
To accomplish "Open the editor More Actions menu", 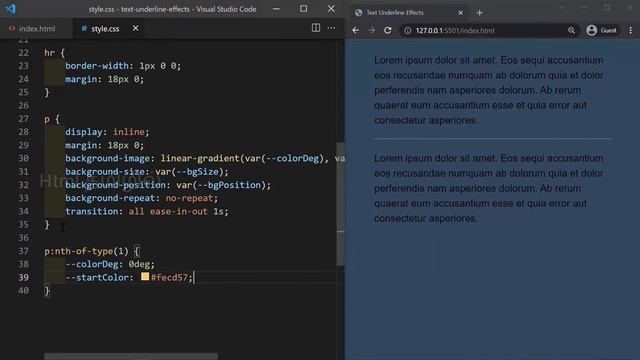I will (x=331, y=28).
